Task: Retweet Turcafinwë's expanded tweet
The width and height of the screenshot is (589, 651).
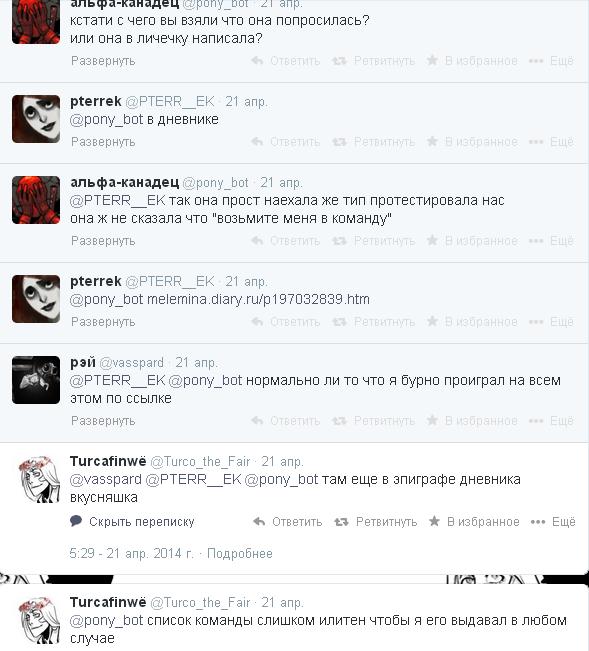Action: click(376, 521)
